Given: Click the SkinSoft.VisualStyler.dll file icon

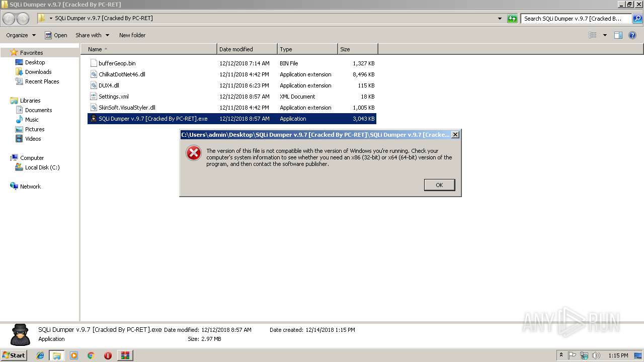Looking at the screenshot, I should coord(93,108).
